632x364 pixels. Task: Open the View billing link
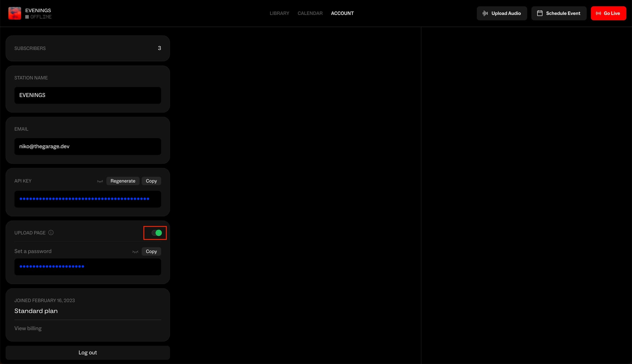(28, 328)
